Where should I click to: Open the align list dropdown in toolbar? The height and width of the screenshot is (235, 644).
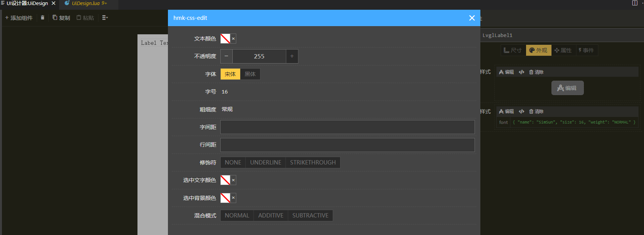tap(105, 18)
